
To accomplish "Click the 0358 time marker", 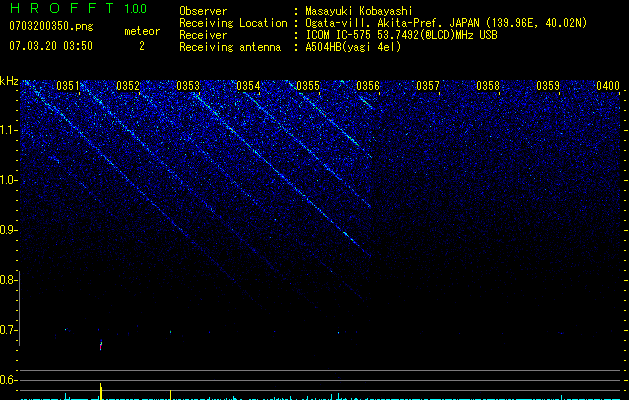I will tap(488, 86).
